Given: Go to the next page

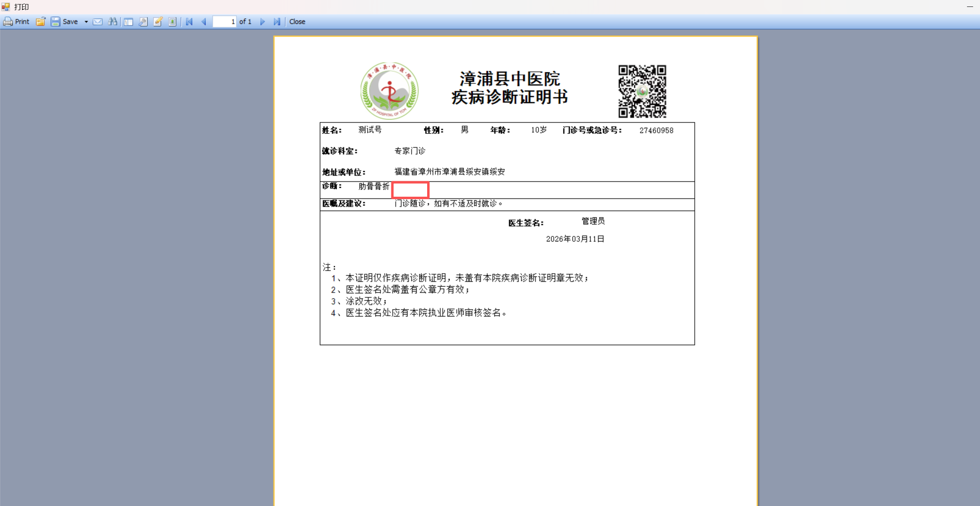Looking at the screenshot, I should pos(262,22).
